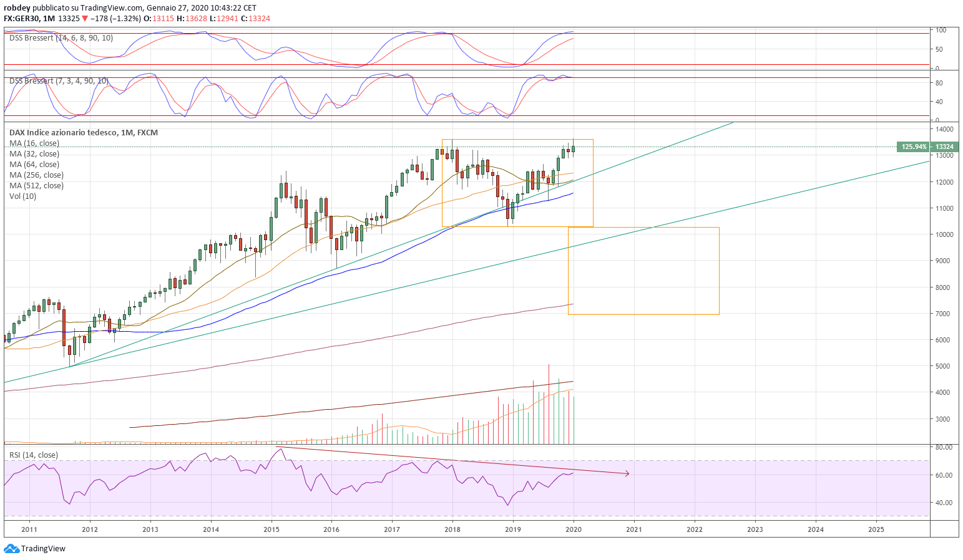Click the low price value 12941
The image size is (963, 560).
click(228, 18)
